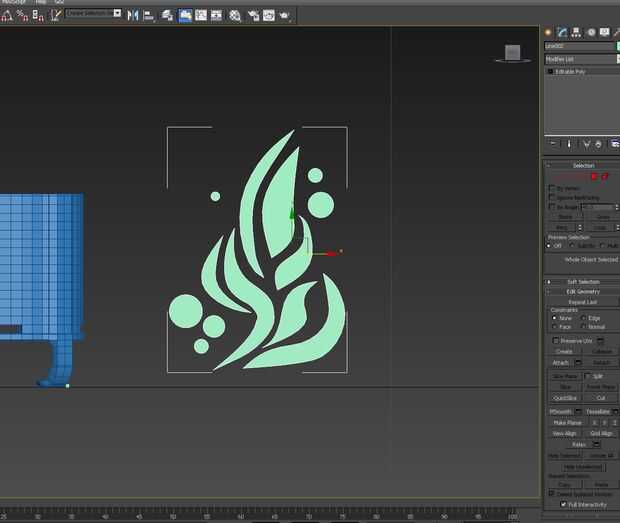
Task: Open the Material Editor from the toolbar
Action: pyautogui.click(x=235, y=15)
